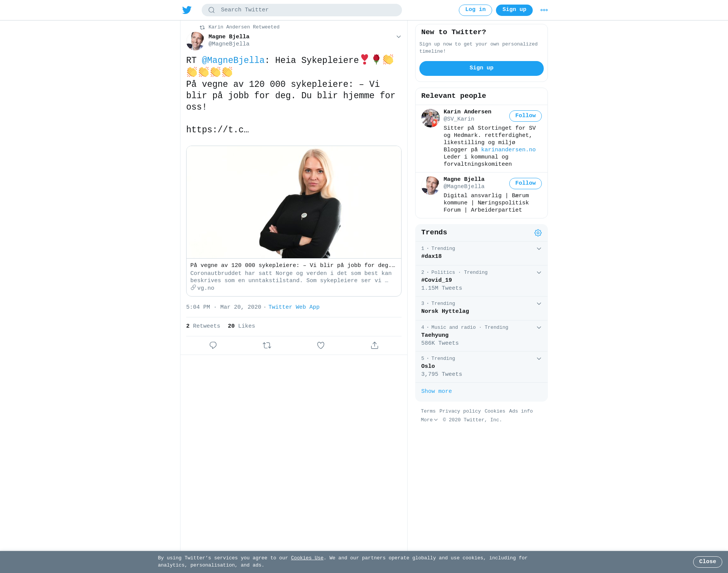
Task: Like the tweet with the heart icon
Action: 321,345
